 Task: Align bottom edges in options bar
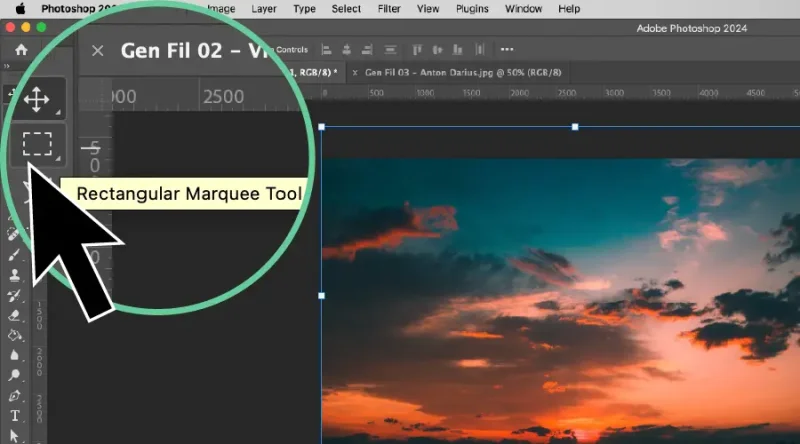[x=458, y=50]
